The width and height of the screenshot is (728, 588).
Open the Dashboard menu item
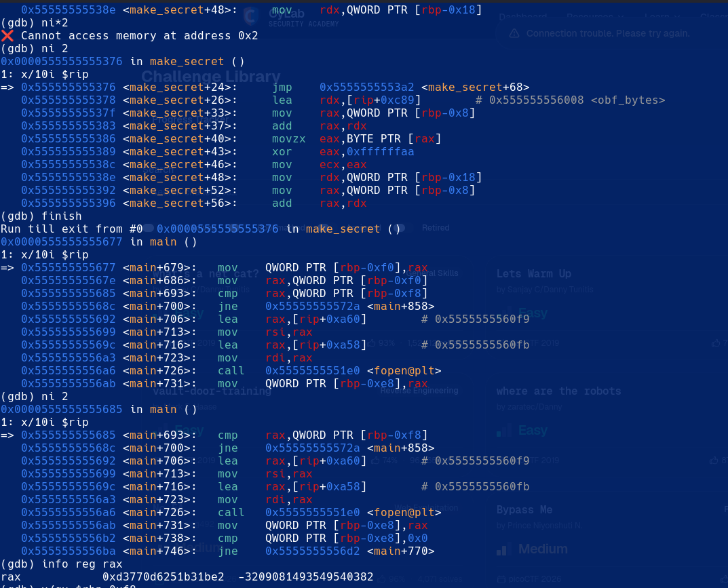pos(523,17)
